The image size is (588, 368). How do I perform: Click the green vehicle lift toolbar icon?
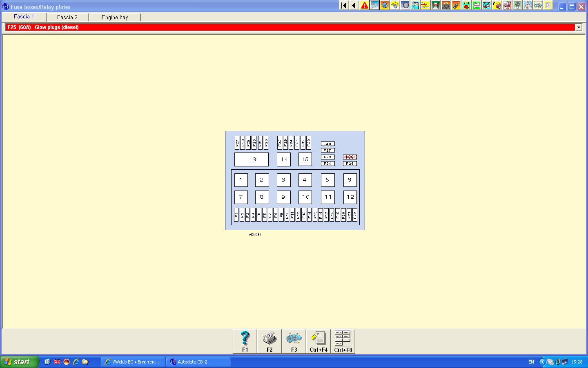[436, 5]
